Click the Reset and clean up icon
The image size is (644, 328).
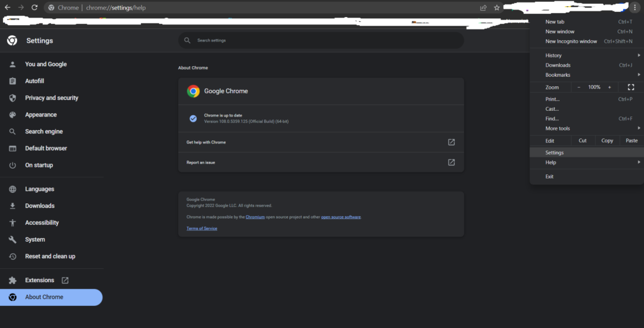tap(13, 256)
